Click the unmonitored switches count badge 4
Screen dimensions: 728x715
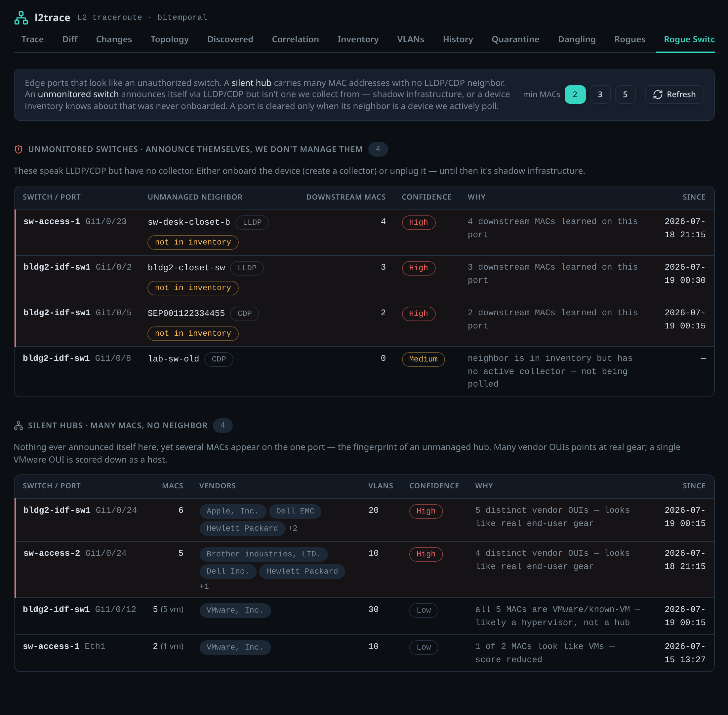coord(378,149)
